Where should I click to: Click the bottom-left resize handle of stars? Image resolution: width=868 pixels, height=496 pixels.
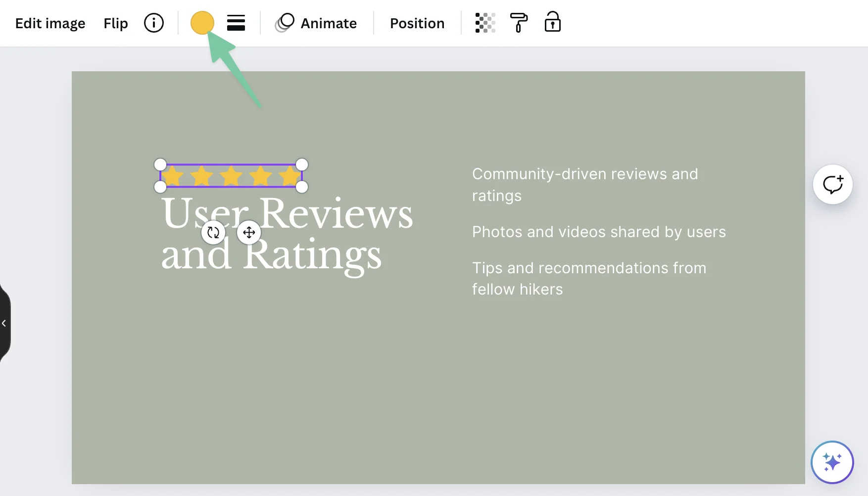point(160,187)
